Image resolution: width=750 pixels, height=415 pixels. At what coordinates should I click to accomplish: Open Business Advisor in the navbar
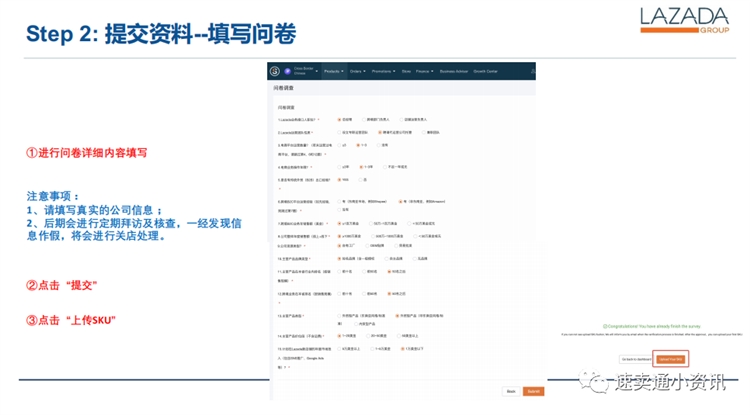[x=454, y=71]
